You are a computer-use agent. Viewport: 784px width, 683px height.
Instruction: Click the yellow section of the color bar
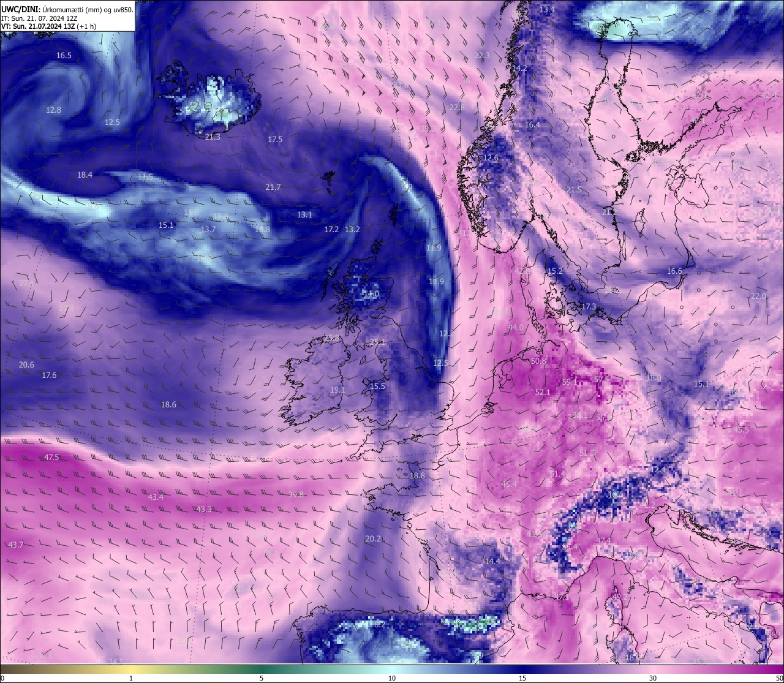pyautogui.click(x=132, y=669)
